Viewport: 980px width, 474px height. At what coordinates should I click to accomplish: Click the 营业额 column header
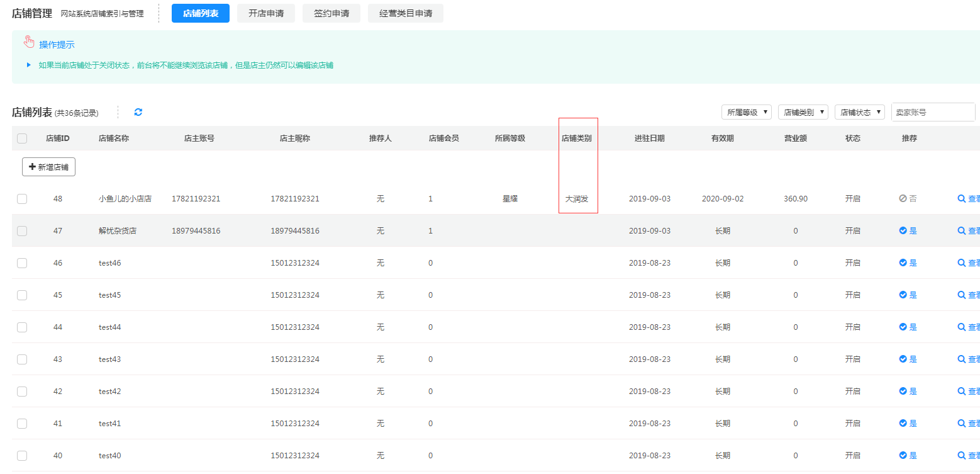(795, 138)
